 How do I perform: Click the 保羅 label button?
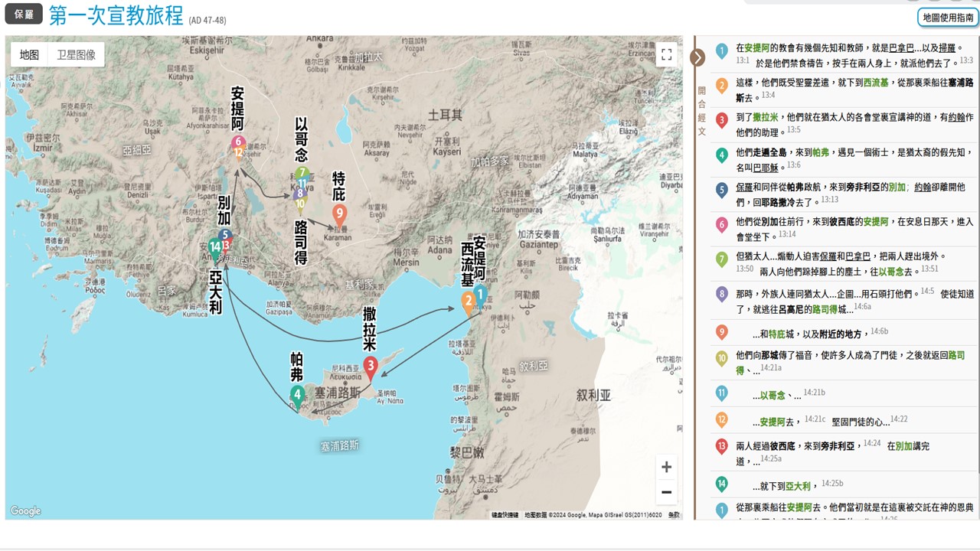(x=24, y=15)
